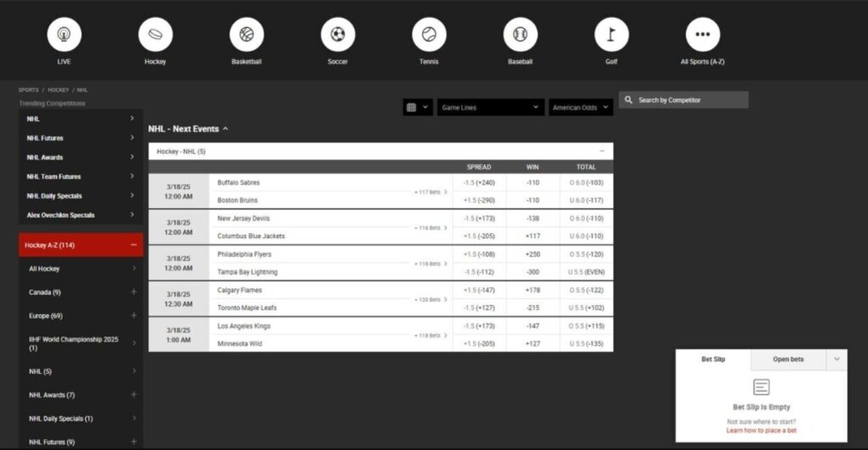Select Tampa Bay Lightning win -300
This screenshot has width=868, height=450.
coord(532,272)
